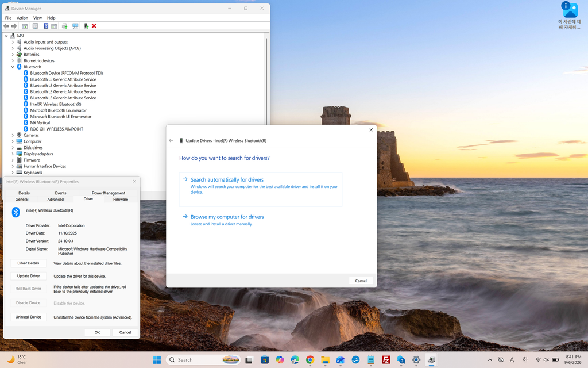This screenshot has height=368, width=588.
Task: Collapse the MSI root node
Action: (6, 36)
